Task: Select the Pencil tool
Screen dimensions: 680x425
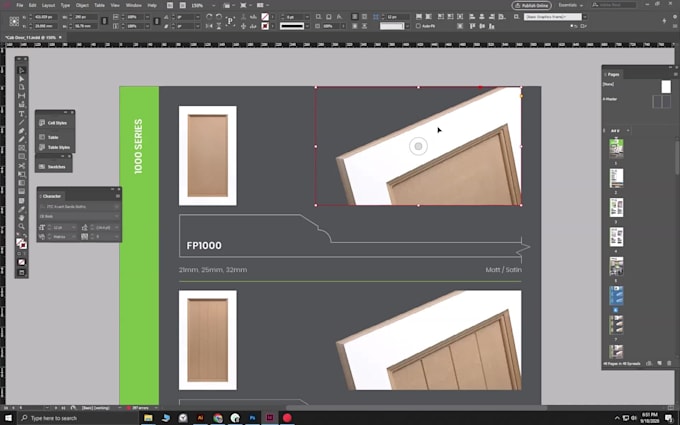Action: click(x=21, y=140)
